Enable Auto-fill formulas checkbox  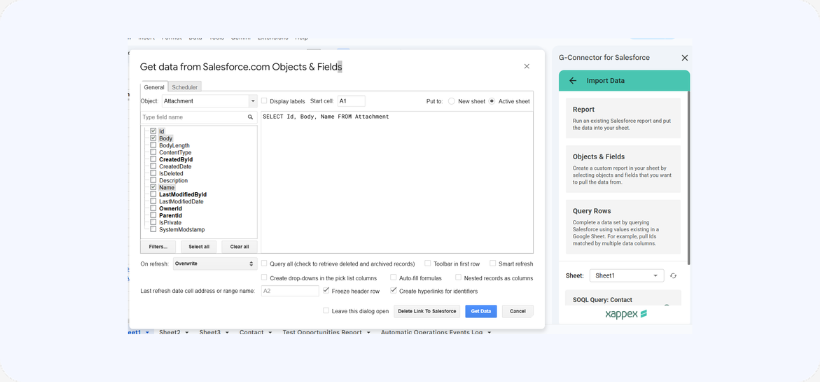(x=393, y=278)
